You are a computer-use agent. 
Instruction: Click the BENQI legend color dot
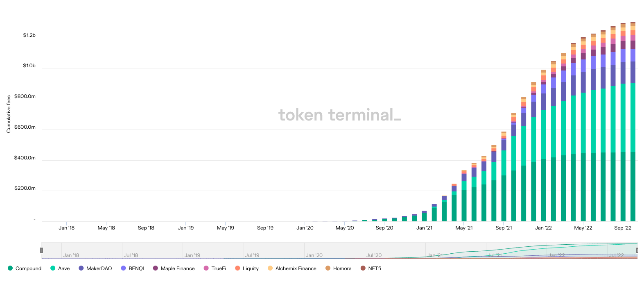click(123, 268)
